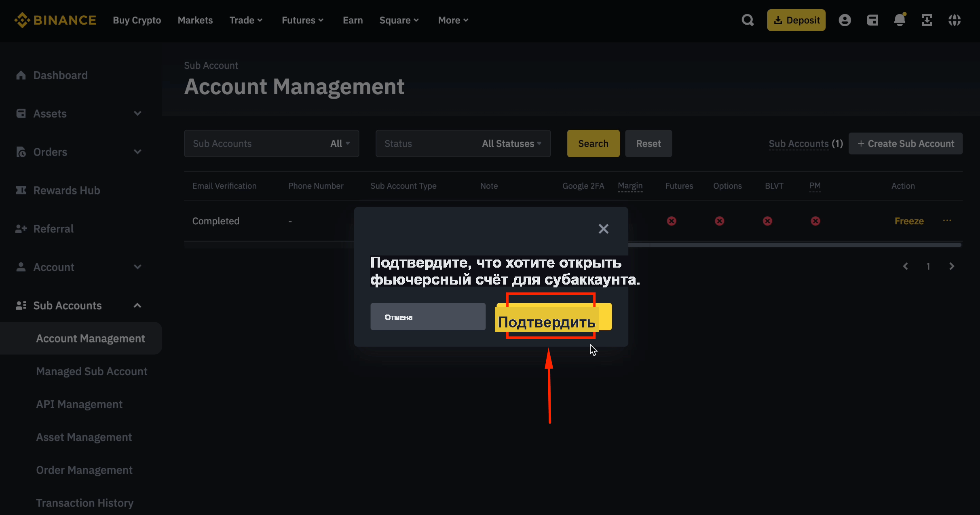Click the Account person icon
Screen dimensions: 980x515
(x=21, y=267)
